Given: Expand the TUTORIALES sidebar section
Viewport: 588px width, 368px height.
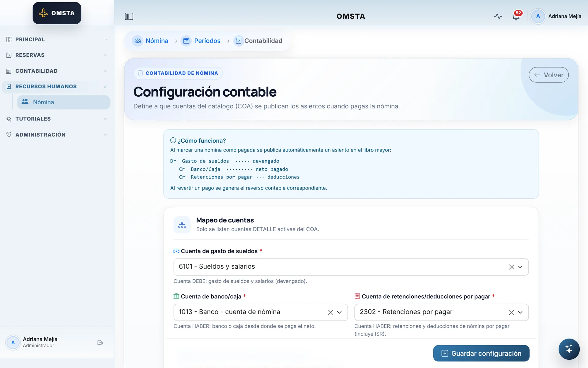Looking at the screenshot, I should click(57, 119).
